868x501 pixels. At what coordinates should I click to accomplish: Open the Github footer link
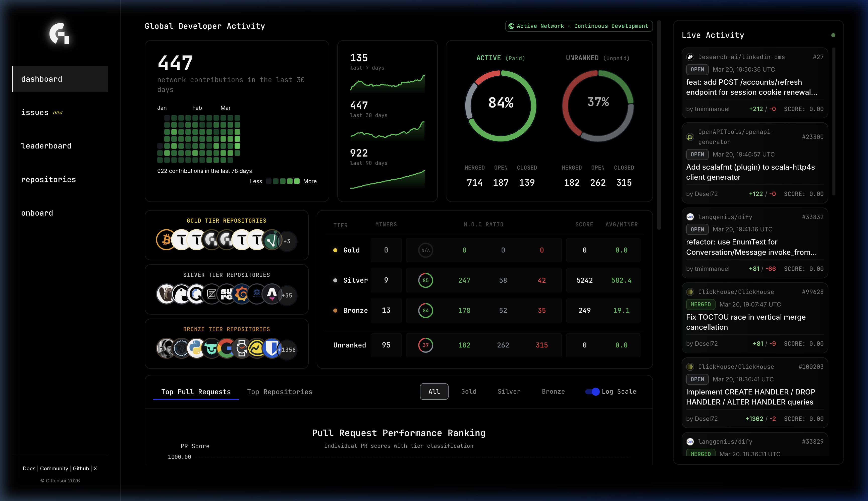click(x=81, y=468)
